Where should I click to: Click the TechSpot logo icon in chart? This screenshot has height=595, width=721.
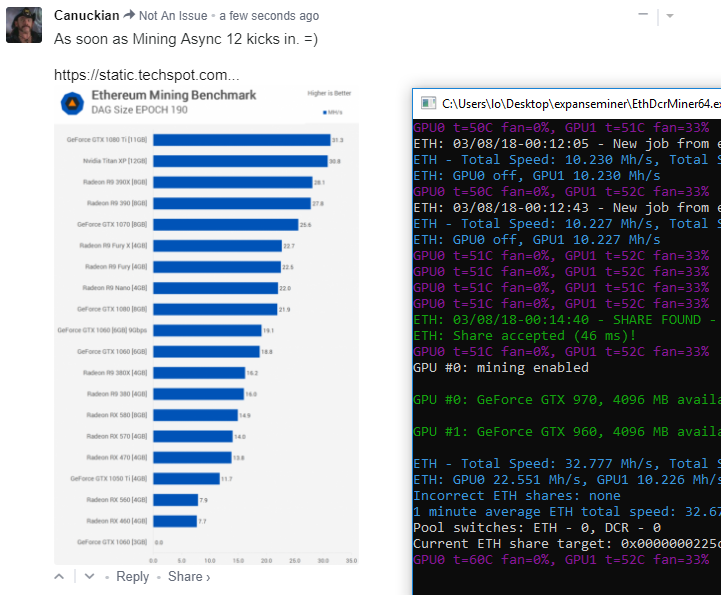click(x=72, y=103)
